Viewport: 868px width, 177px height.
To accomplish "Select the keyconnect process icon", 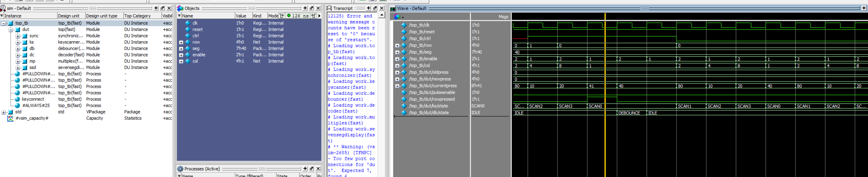I will [17, 99].
